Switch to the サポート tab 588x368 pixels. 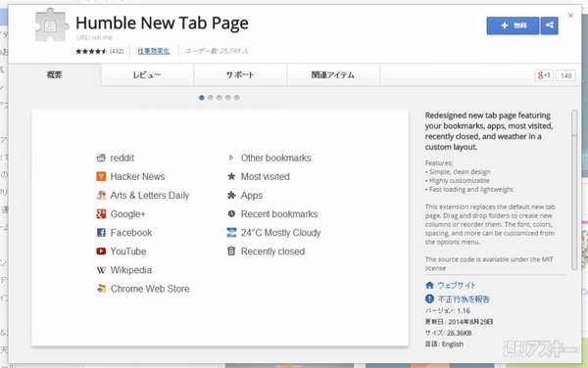[240, 75]
